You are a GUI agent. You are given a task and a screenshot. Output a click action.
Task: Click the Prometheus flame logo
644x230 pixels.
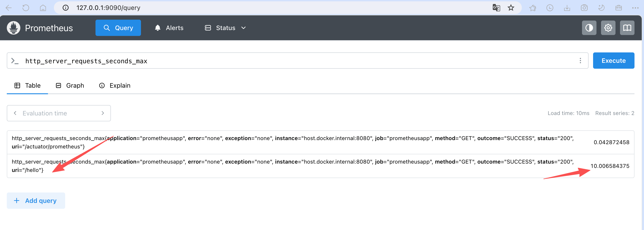(14, 28)
